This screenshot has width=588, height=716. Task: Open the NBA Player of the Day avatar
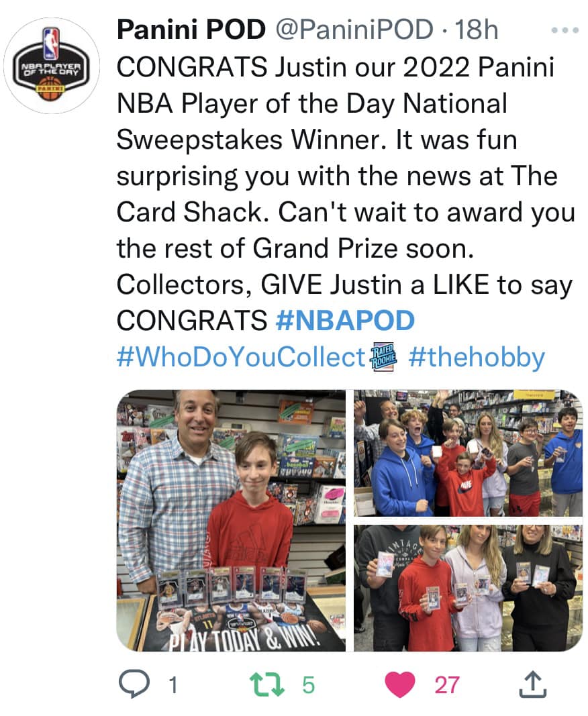[52, 65]
